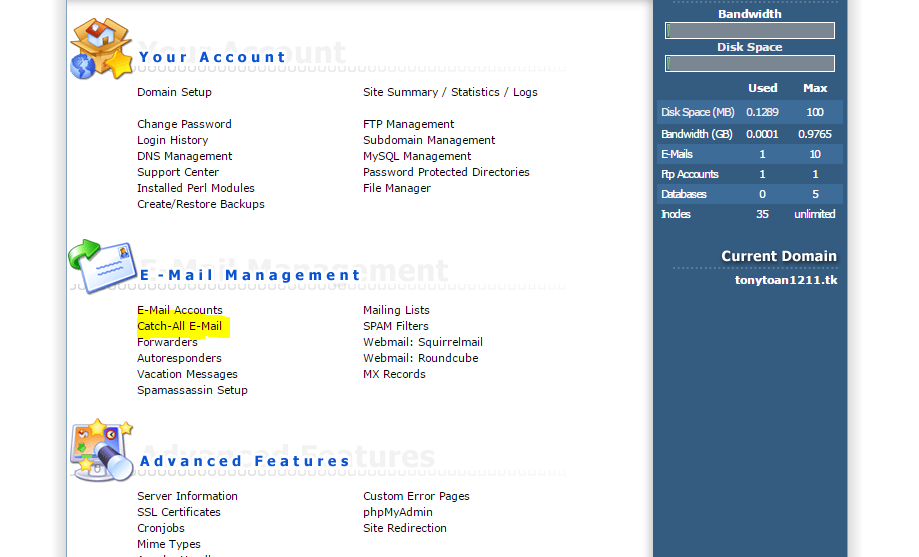The height and width of the screenshot is (557, 919).
Task: Open SSL Certificates page
Action: 179,512
